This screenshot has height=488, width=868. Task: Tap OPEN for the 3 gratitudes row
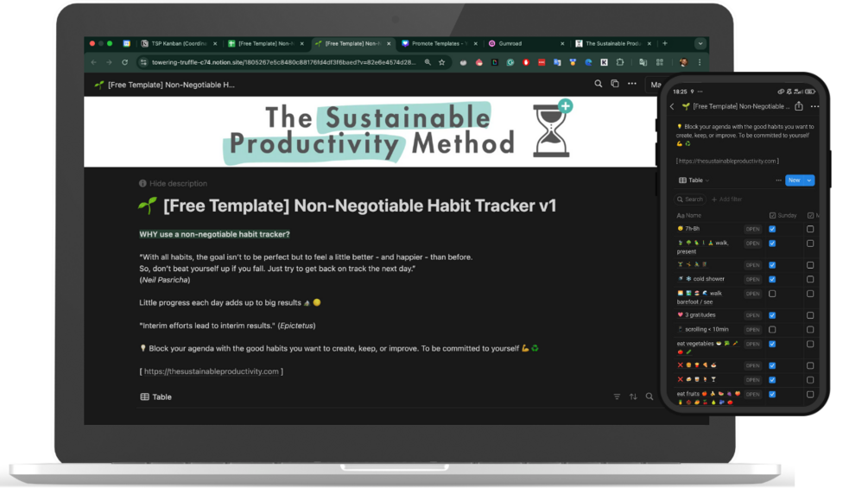(x=752, y=315)
